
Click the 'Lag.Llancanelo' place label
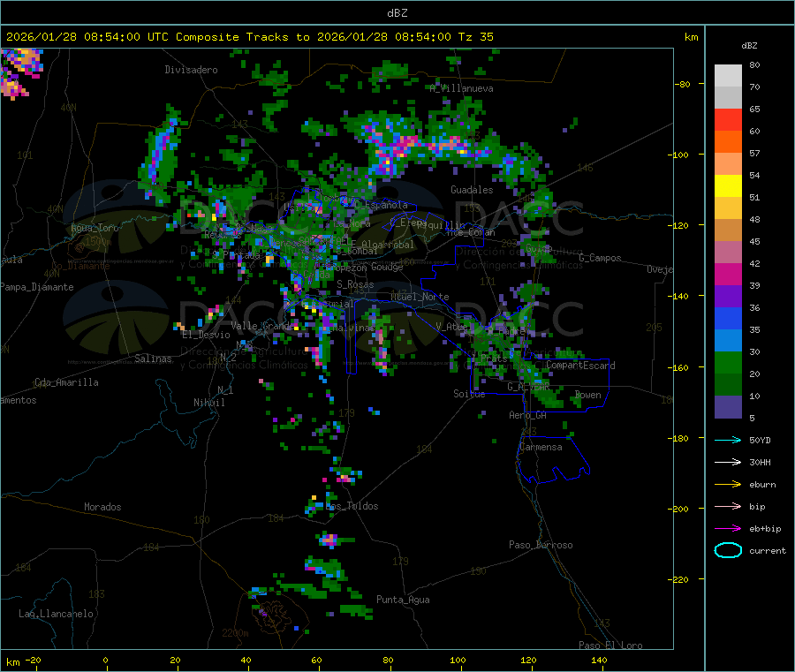click(57, 614)
